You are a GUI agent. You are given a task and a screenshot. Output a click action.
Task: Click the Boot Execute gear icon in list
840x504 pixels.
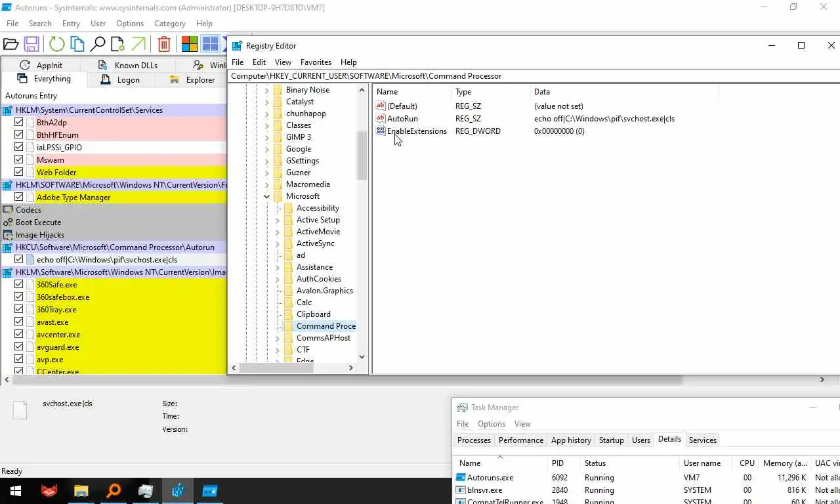(8, 222)
